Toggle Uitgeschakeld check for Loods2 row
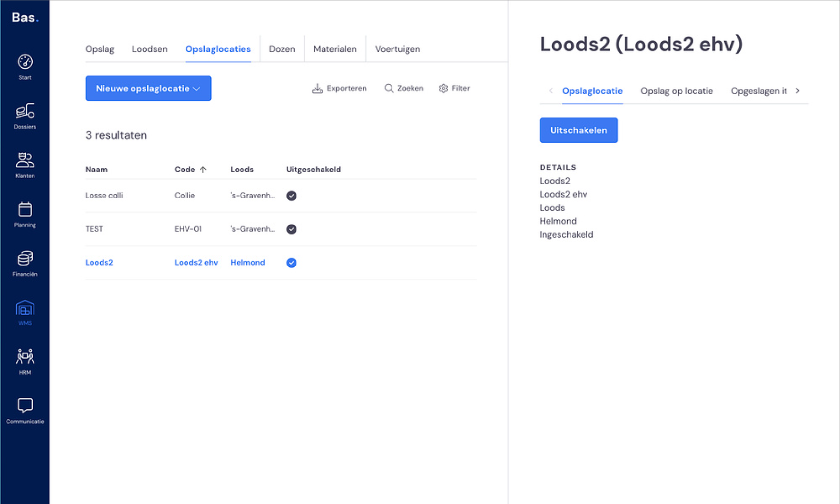Image resolution: width=840 pixels, height=504 pixels. (x=291, y=263)
